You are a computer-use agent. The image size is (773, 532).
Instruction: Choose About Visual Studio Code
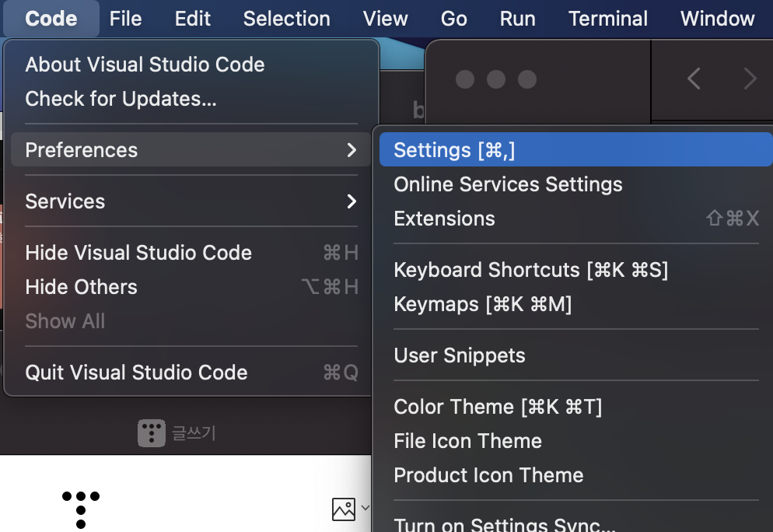tap(191, 65)
